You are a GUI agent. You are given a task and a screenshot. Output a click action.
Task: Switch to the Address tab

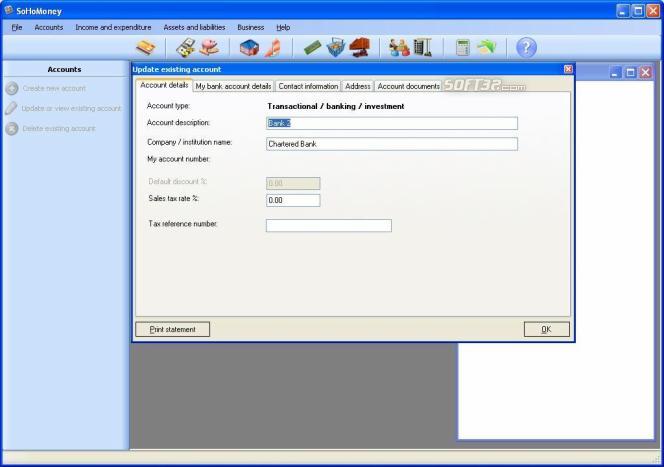coord(357,86)
